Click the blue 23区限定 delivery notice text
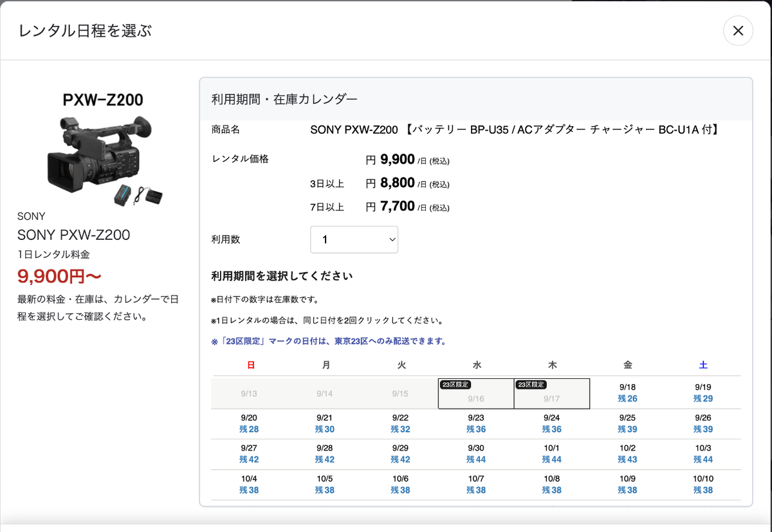This screenshot has width=772, height=532. point(329,341)
